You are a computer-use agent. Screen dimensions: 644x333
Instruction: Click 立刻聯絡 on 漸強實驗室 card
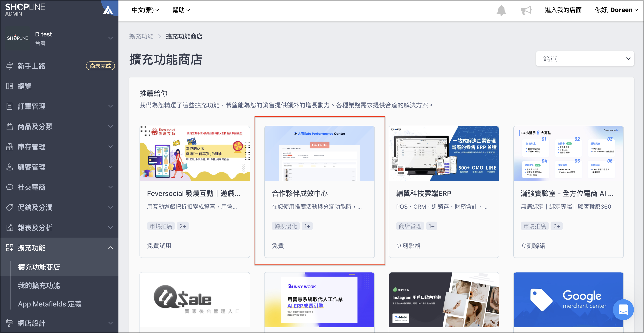[533, 246]
